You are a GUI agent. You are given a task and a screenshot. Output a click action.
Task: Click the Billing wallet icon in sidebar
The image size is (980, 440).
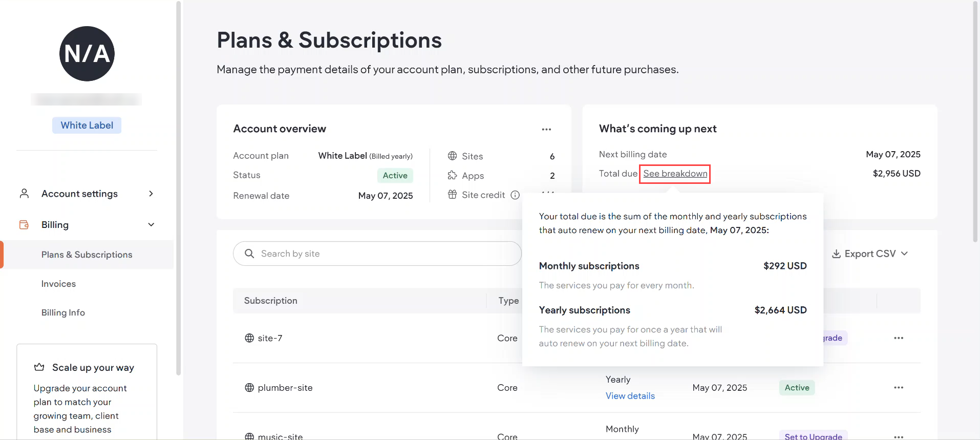(24, 225)
